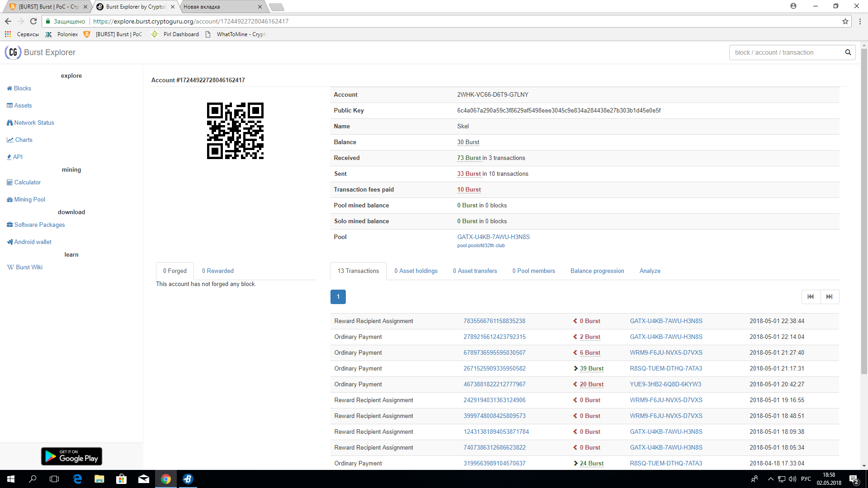This screenshot has width=868, height=488.
Task: Click the vertical page scrollbar
Action: 864,211
